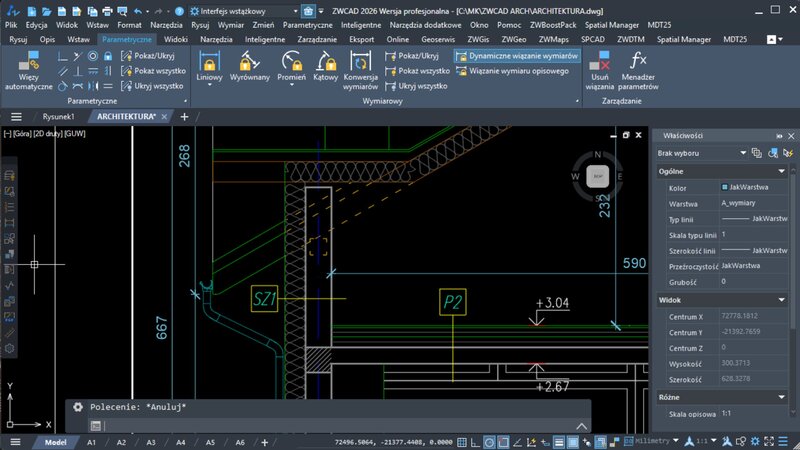Choose the Wyrównany aligned dimension constraint
Viewport: 800px width, 450px height.
[249, 66]
